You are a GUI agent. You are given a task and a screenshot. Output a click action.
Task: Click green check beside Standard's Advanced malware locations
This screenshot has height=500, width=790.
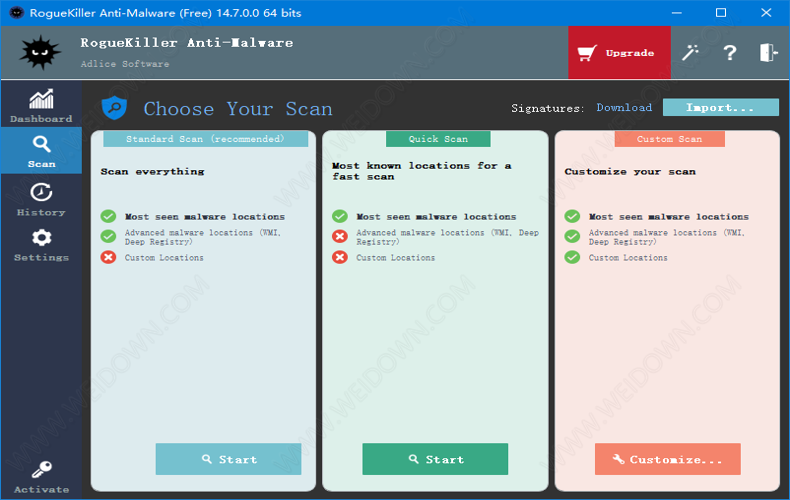tap(108, 236)
